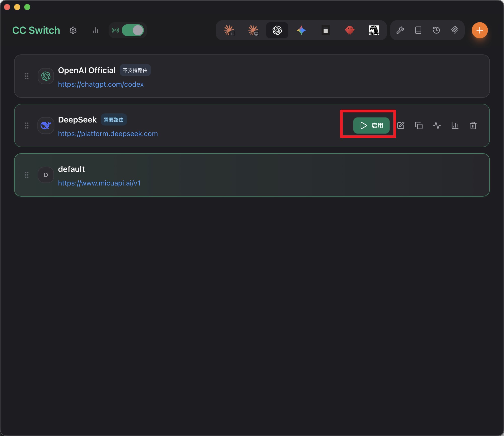This screenshot has height=436, width=504.
Task: Run the speed test for DeepSeek
Action: pos(437,126)
